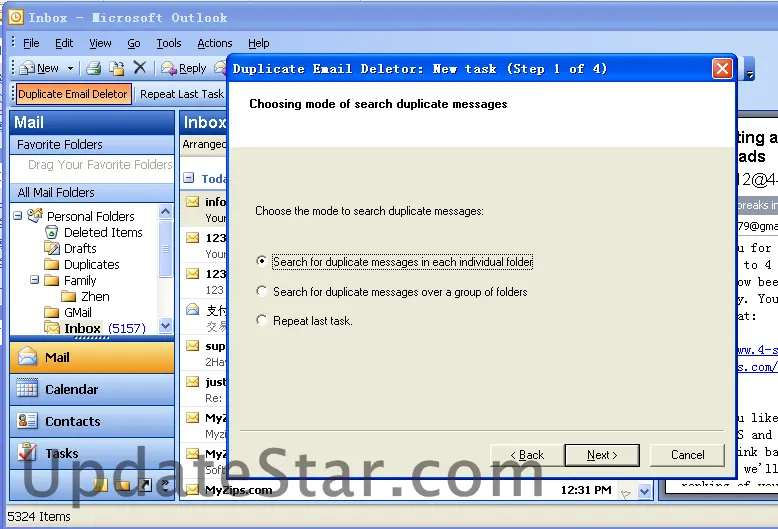This screenshot has width=778, height=529.
Task: Click the envelope icon of sup message
Action: (x=193, y=346)
